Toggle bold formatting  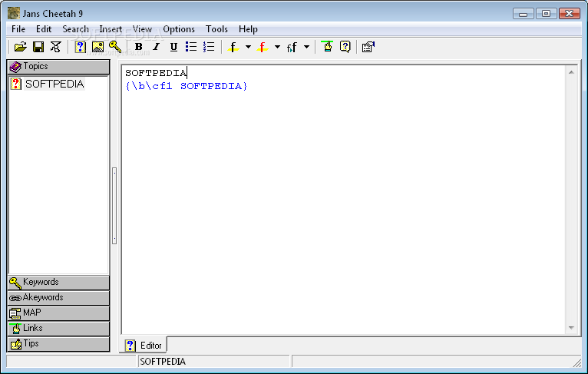138,47
